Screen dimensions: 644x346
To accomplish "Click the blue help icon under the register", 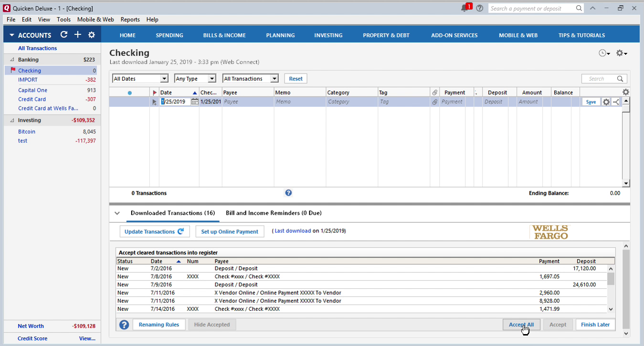I will click(288, 193).
